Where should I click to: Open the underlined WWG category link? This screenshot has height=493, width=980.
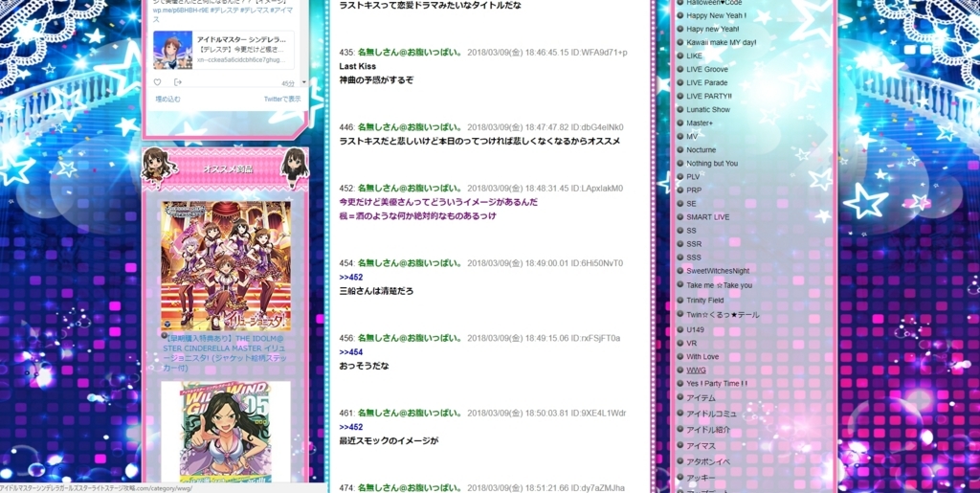pyautogui.click(x=696, y=370)
